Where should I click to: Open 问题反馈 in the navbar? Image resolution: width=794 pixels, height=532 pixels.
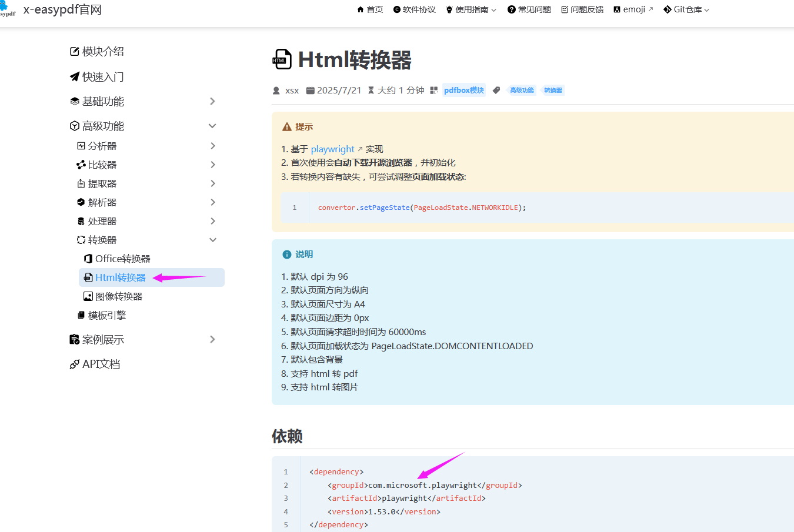click(x=582, y=9)
